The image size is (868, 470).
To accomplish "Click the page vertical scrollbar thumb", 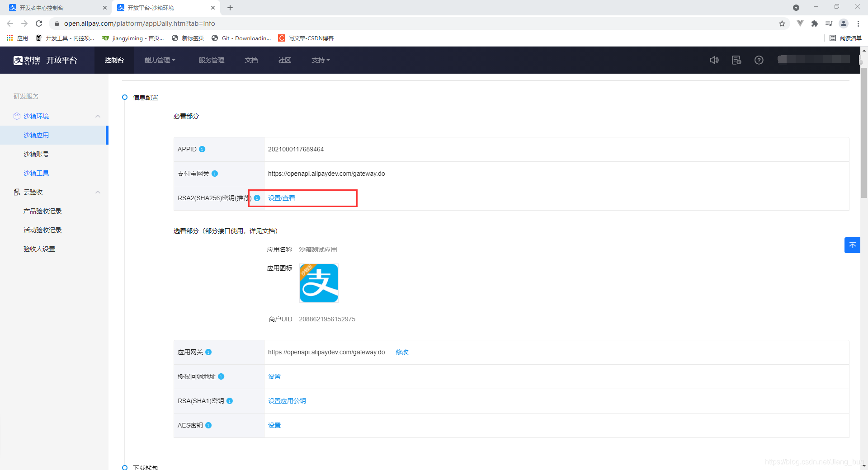I will 864,132.
